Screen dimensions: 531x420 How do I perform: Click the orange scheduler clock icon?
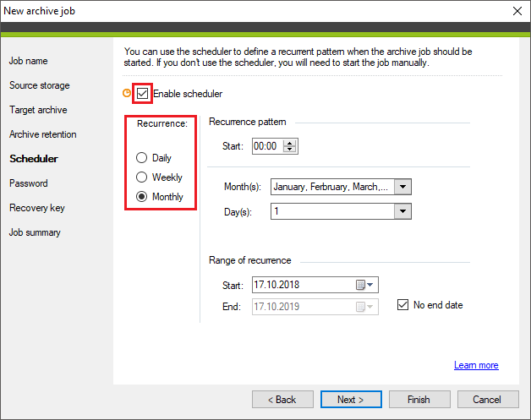pyautogui.click(x=127, y=93)
